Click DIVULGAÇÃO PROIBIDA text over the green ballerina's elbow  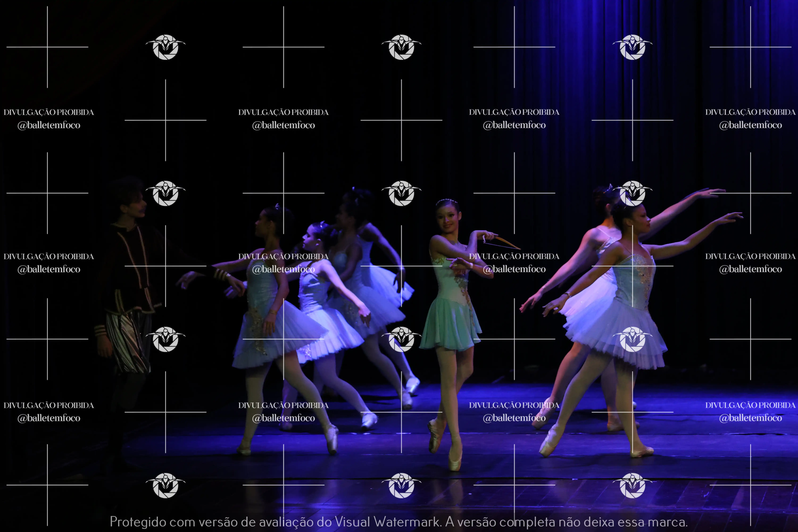514,256
